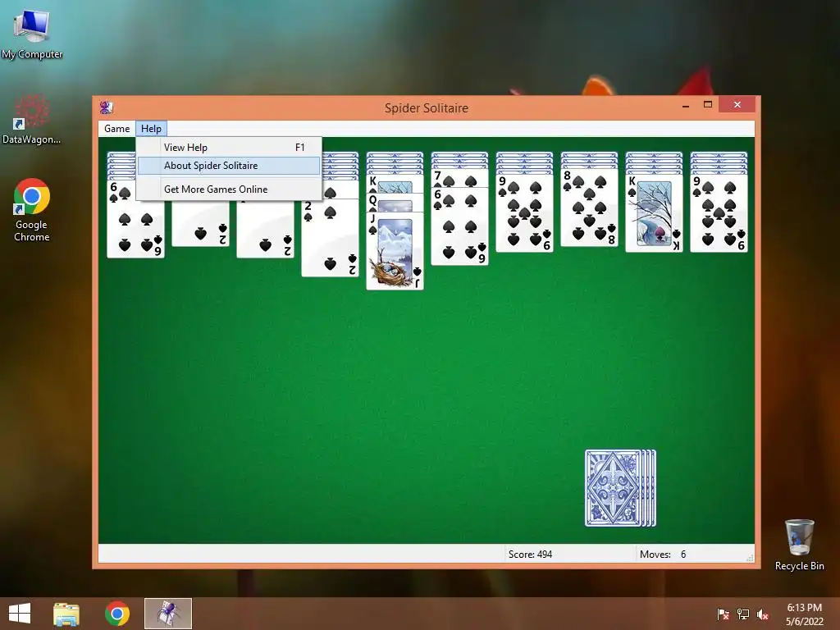The height and width of the screenshot is (630, 840).
Task: Open the DataWagon desktop shortcut
Action: coord(31,120)
